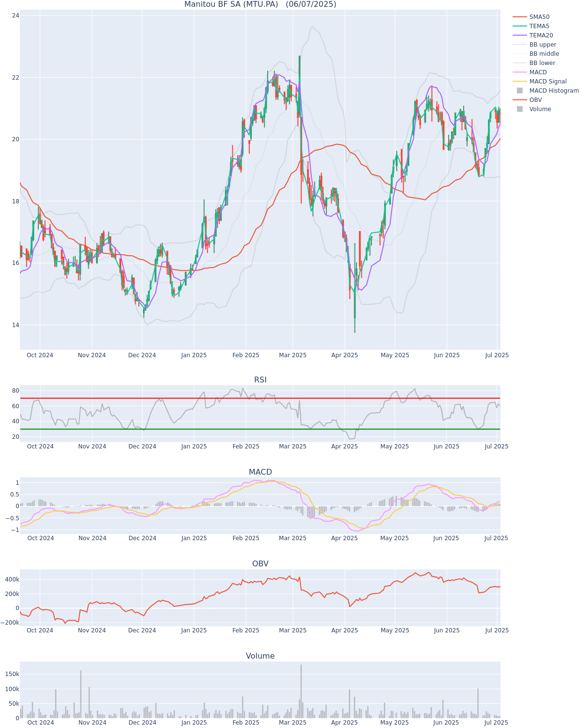Select Jun 2025 on the OBV chart axis
Image resolution: width=582 pixels, height=728 pixels.
(x=447, y=630)
